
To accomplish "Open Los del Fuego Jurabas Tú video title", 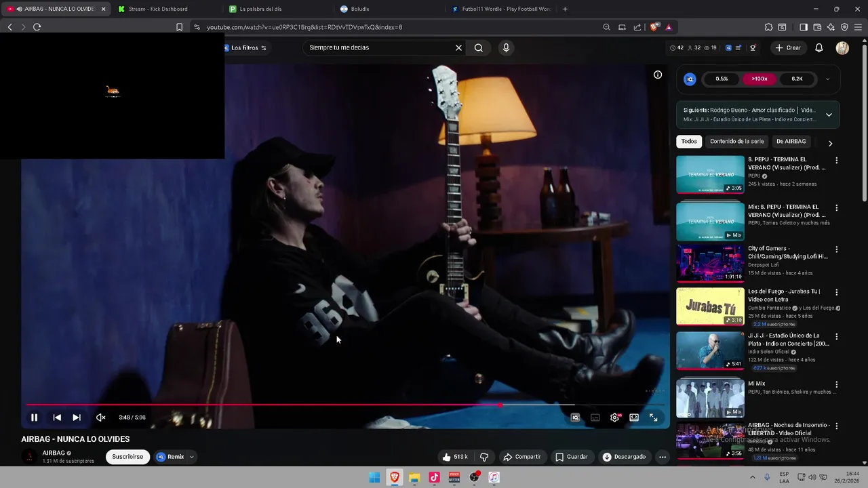I will point(785,296).
